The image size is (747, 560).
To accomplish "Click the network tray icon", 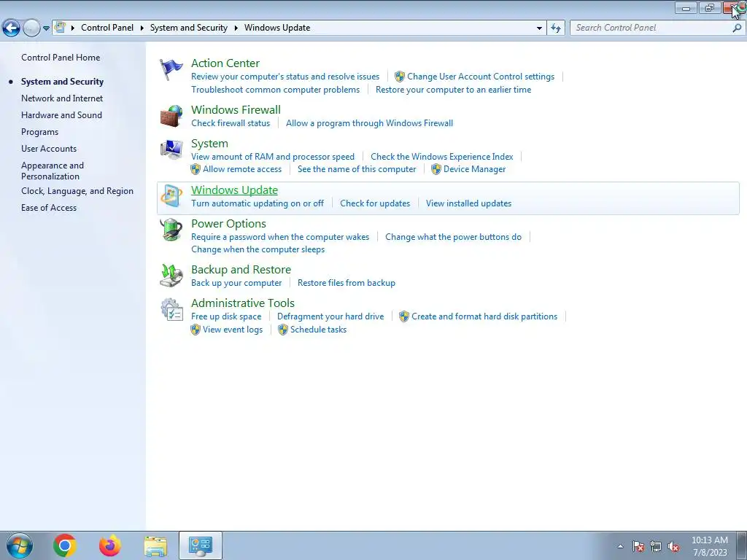I will pos(656,546).
